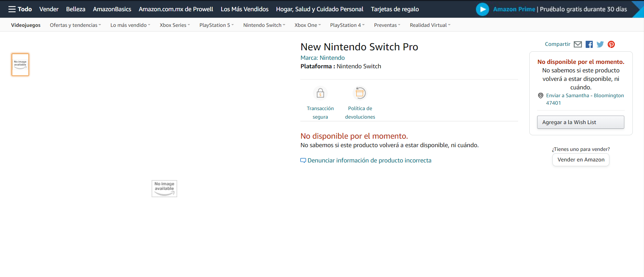Screen dimensions: 644x277
Task: Expand Xbox Series dropdown
Action: [175, 25]
